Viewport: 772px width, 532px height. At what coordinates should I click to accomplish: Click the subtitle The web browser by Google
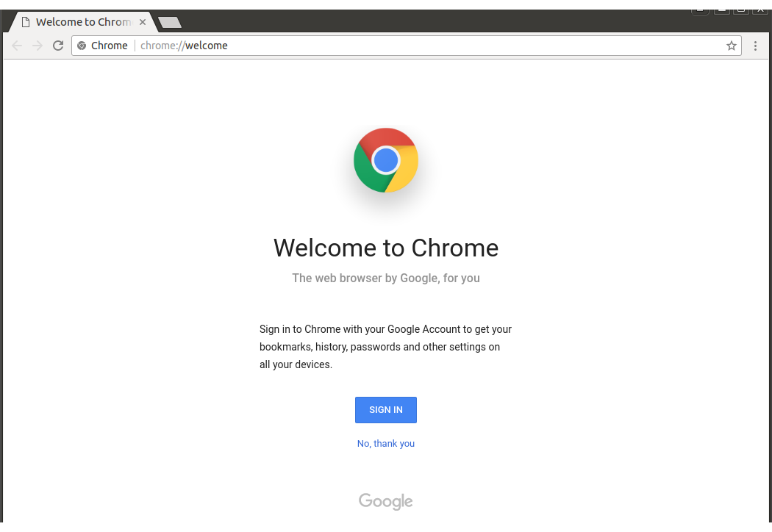tap(386, 278)
